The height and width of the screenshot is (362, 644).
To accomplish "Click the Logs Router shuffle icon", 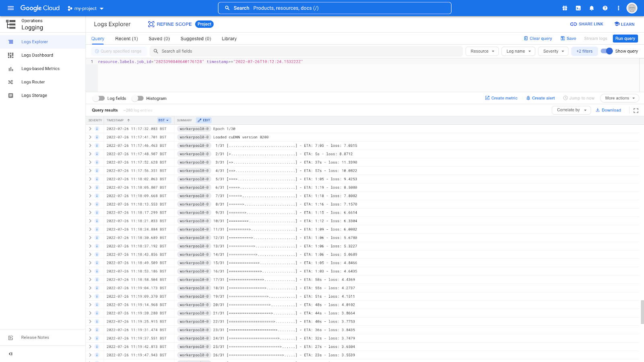I will click(x=11, y=82).
